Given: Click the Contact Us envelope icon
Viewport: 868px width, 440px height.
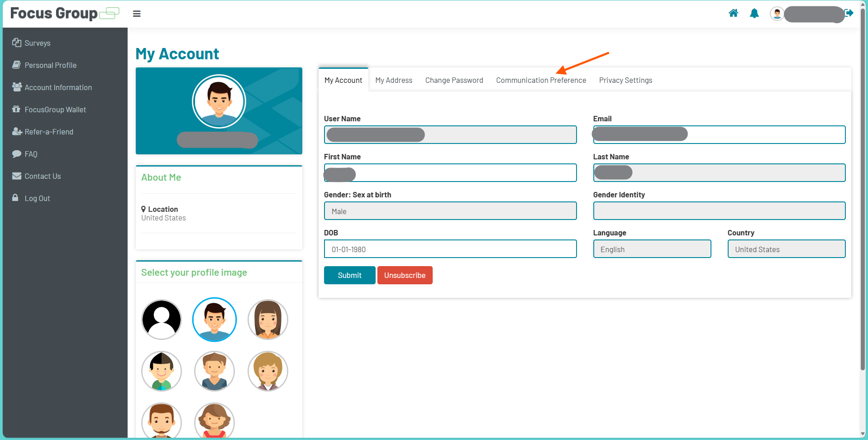Looking at the screenshot, I should [x=17, y=176].
